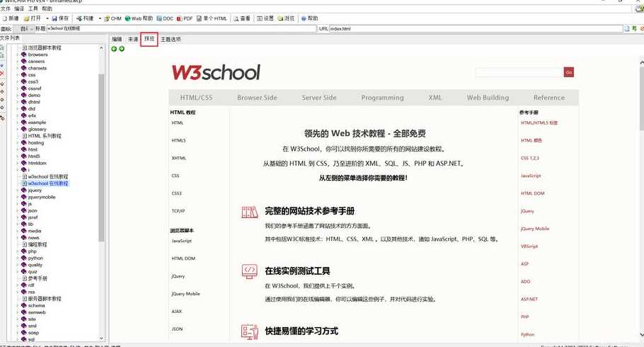The width and height of the screenshot is (644, 347).
Task: Switch to the 来源 tab
Action: (132, 40)
